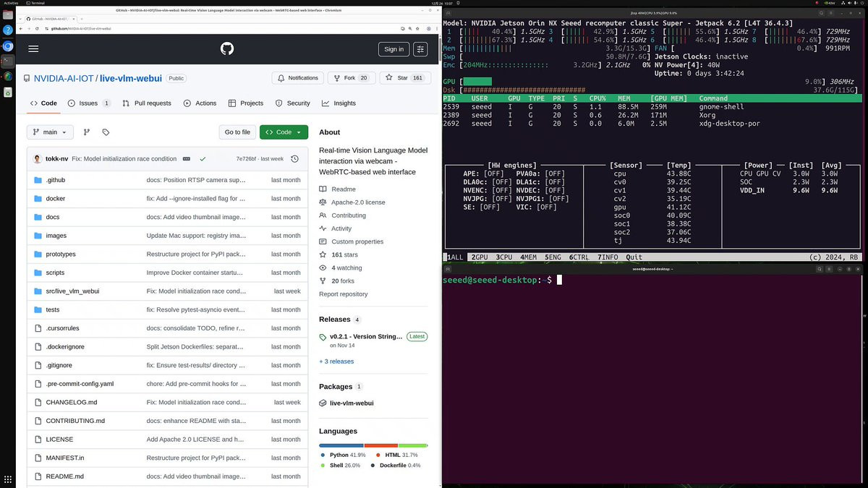The width and height of the screenshot is (868, 488).
Task: Select 2GPU tab in jtop
Action: pyautogui.click(x=480, y=257)
